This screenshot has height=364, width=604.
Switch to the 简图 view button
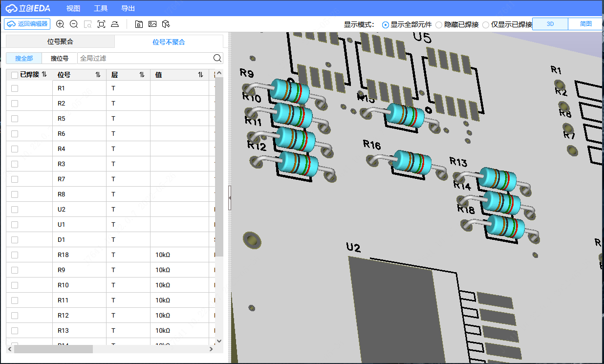585,24
